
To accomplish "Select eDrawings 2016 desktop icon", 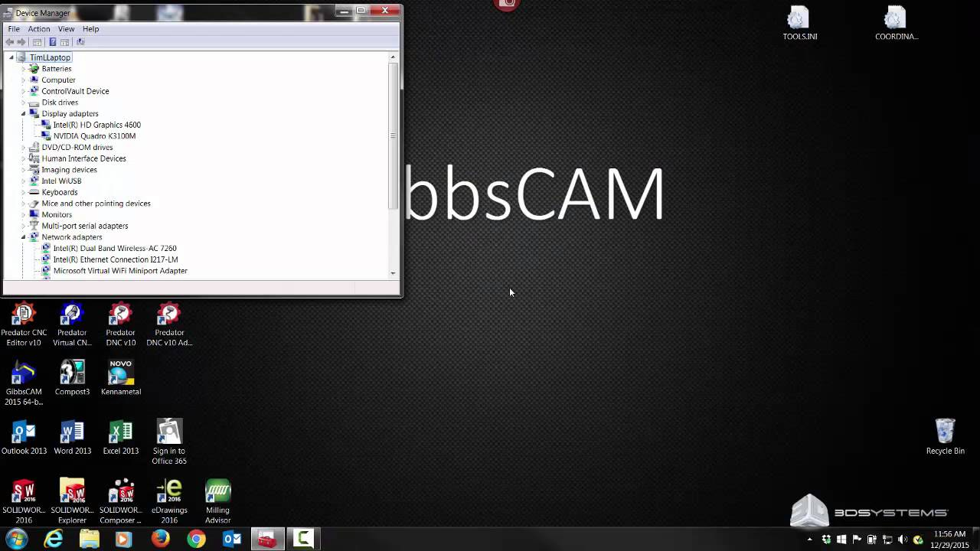I will [x=169, y=501].
